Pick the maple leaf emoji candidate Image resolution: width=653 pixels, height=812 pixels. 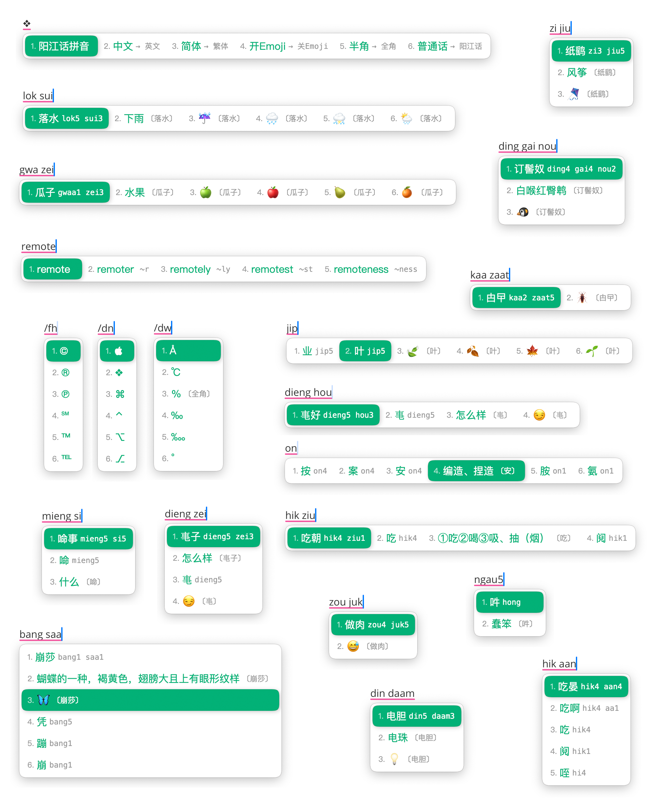point(532,351)
